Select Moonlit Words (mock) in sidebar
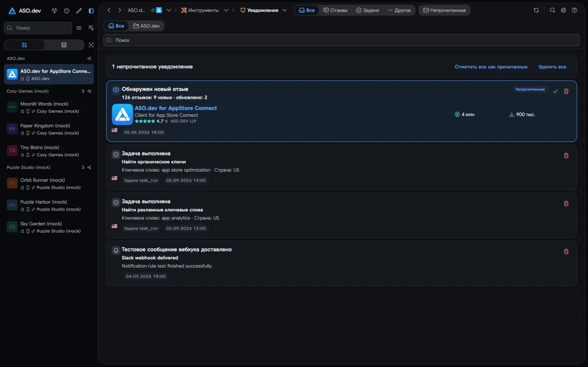 (49, 107)
